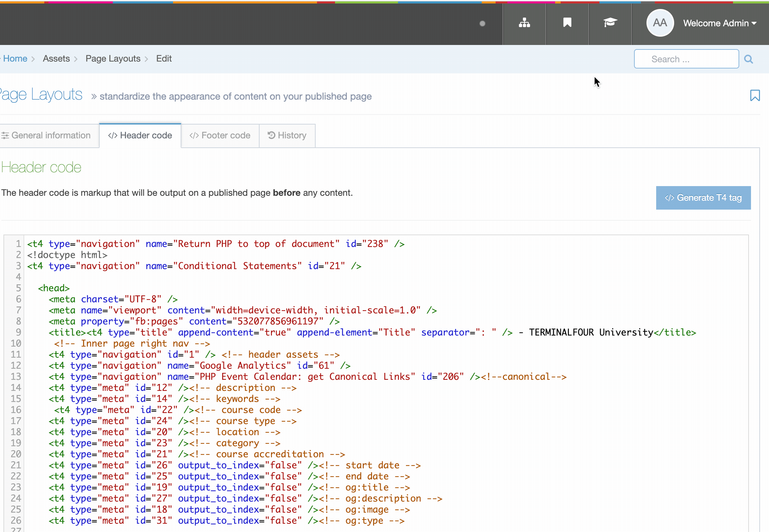Image resolution: width=769 pixels, height=532 pixels.
Task: Bookmark this page with the outline bookmark icon
Action: tap(755, 95)
